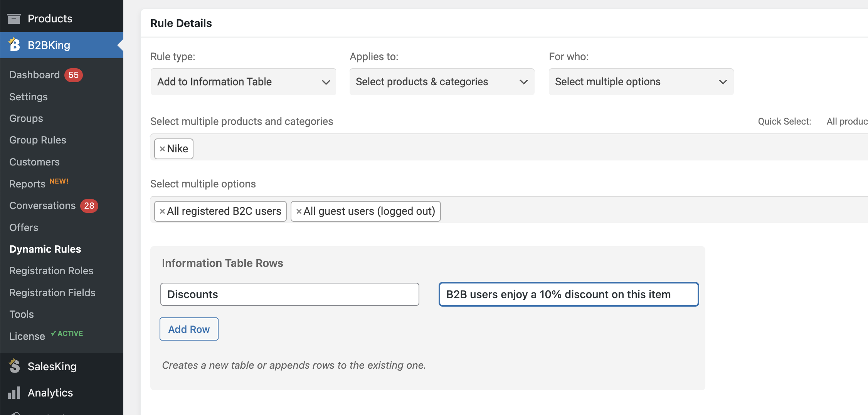The image size is (868, 415).
Task: Open Dashboard in B2BKing menu
Action: [x=35, y=75]
